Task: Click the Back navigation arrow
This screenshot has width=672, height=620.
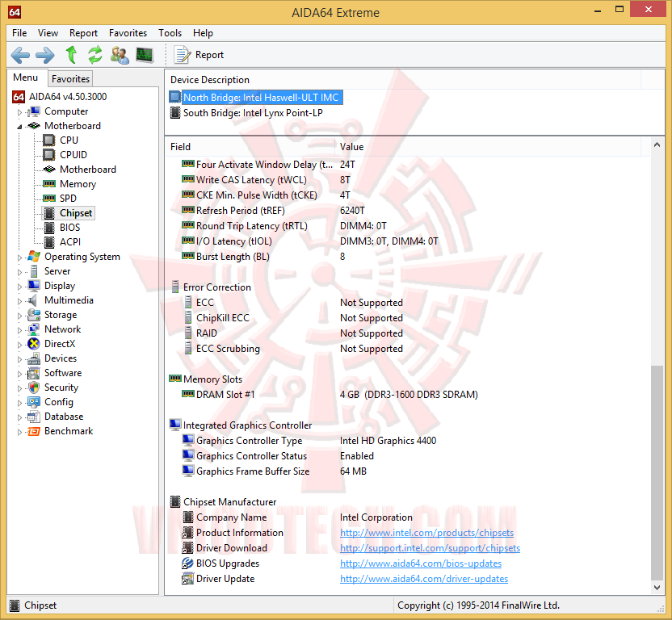Action: pos(20,55)
